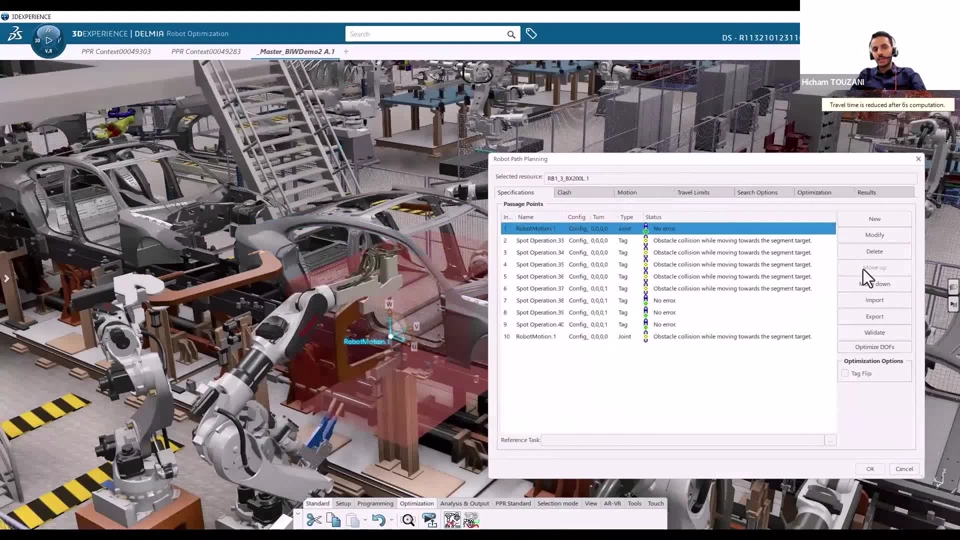Close the Robot Path Planning dialog
Image resolution: width=960 pixels, height=540 pixels.
918,159
